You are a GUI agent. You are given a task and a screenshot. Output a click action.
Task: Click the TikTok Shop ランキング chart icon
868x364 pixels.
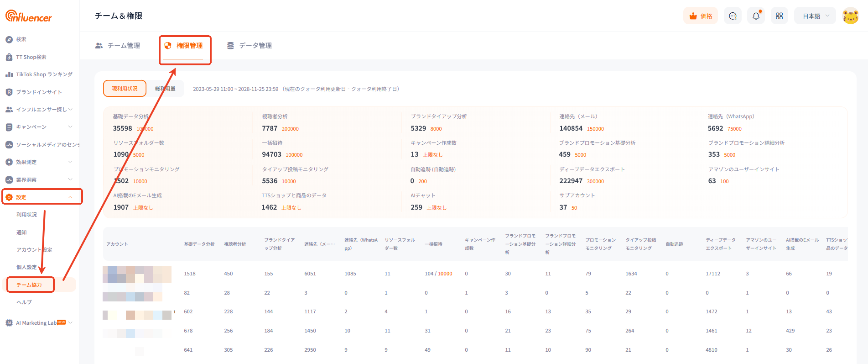click(x=9, y=74)
